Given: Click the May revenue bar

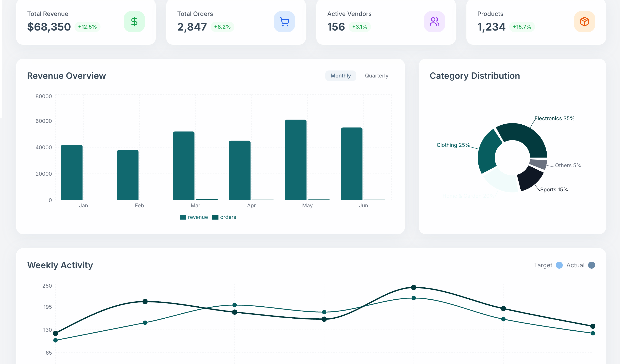Looking at the screenshot, I should coord(296,160).
